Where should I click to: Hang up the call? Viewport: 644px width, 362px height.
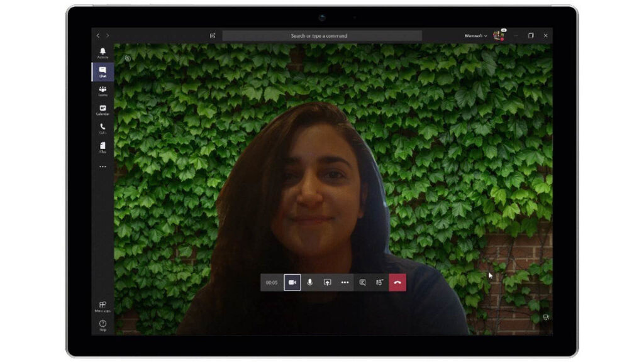click(x=397, y=283)
